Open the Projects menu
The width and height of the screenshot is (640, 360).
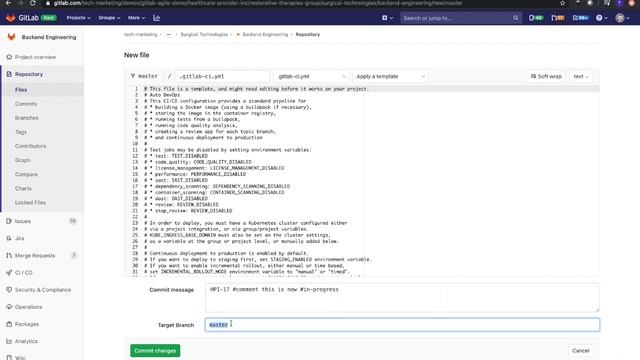[78, 18]
